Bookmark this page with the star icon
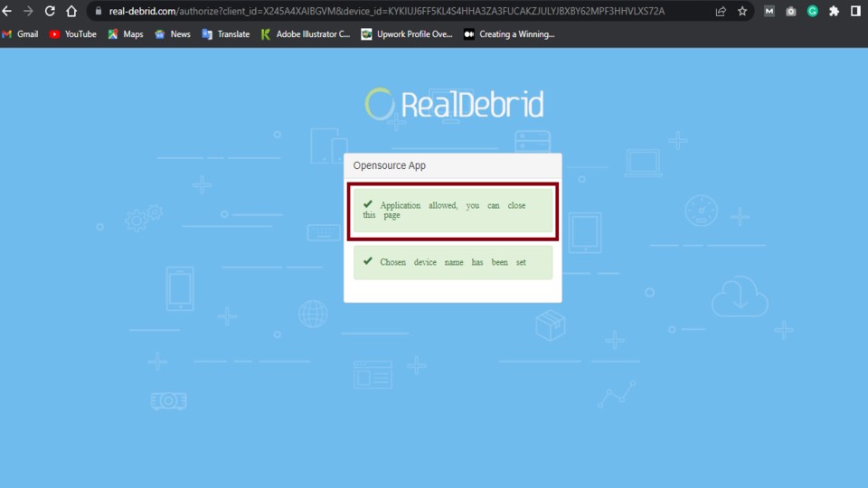The width and height of the screenshot is (868, 488). coord(742,11)
